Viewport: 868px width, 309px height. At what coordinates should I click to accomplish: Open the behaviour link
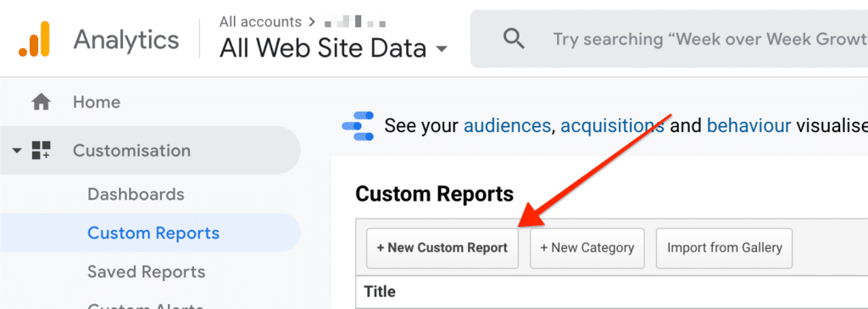(749, 126)
